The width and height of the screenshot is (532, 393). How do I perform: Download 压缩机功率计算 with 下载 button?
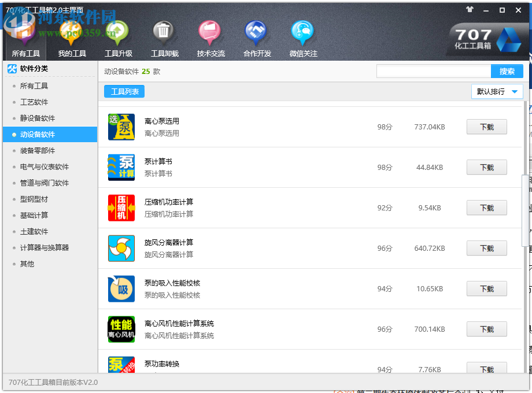(486, 208)
